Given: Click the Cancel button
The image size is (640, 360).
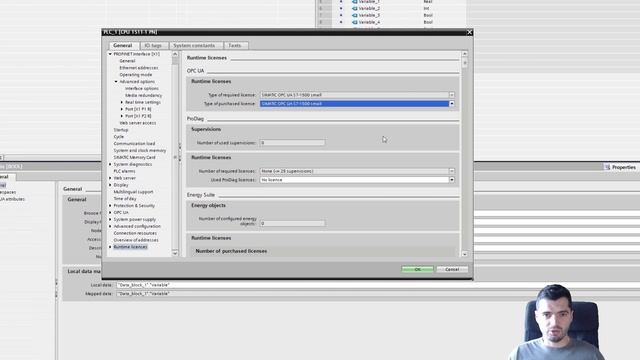Looking at the screenshot, I should coord(452,269).
